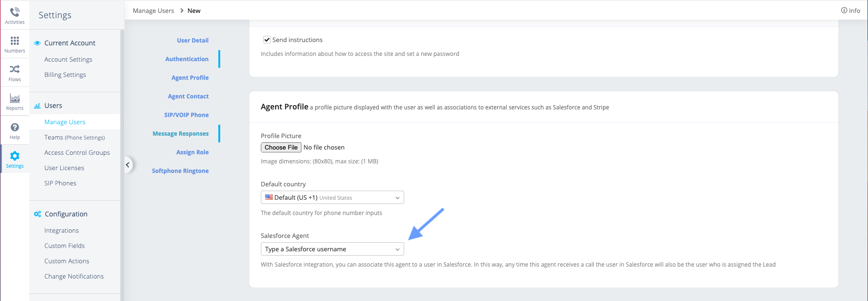Open the Numbers dialpad icon
868x301 pixels.
click(x=15, y=41)
